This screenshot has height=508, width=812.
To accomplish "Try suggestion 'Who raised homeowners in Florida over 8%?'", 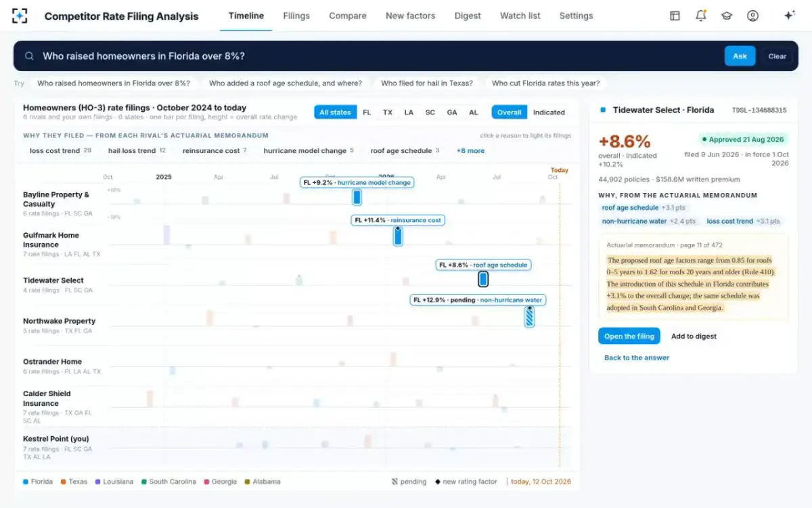I will coord(114,83).
